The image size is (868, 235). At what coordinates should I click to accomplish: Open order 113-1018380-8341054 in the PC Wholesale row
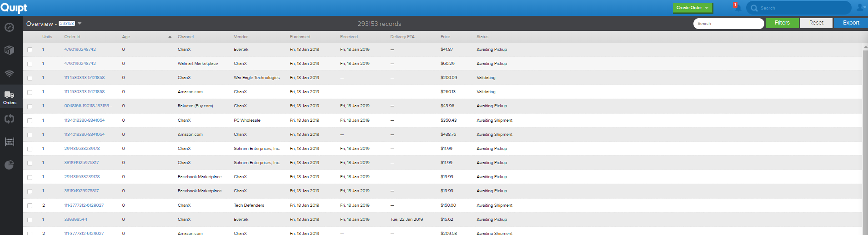tap(84, 120)
